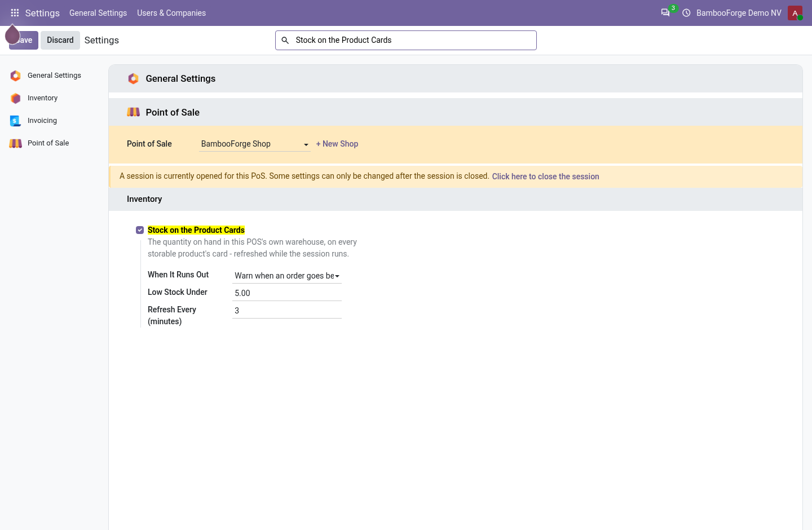Open the conversations messages icon
Viewport: 812px width, 530px height.
(x=665, y=12)
